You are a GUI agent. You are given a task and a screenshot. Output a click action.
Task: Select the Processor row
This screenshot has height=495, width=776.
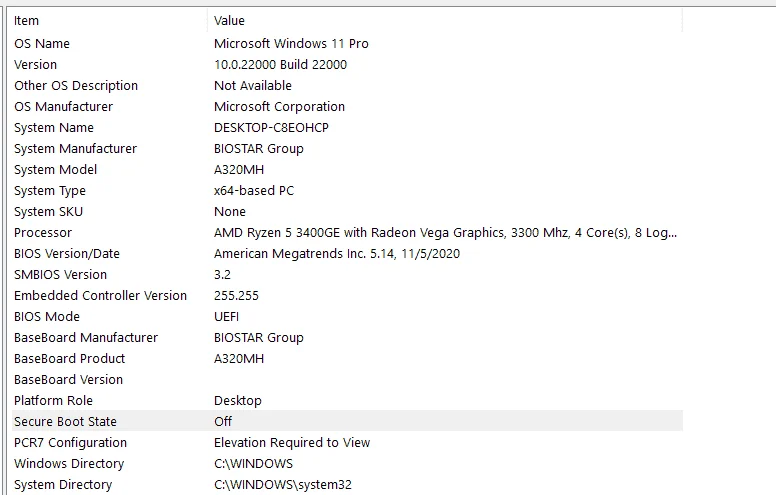(x=347, y=233)
